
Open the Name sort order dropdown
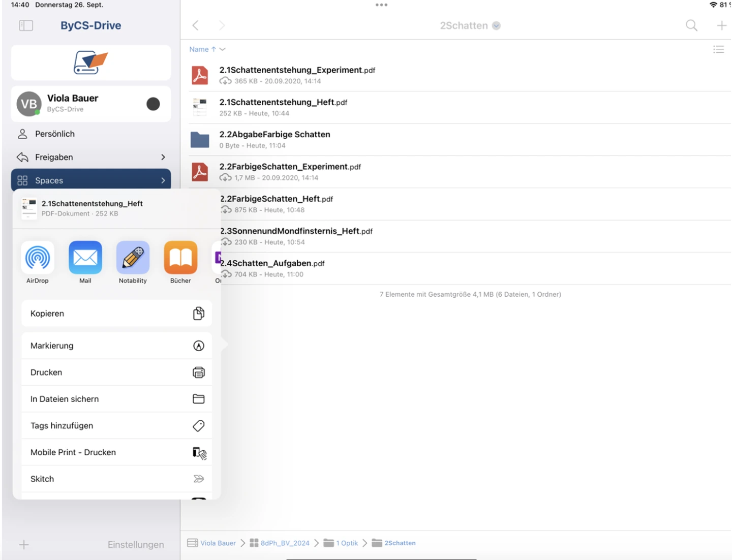(x=207, y=49)
